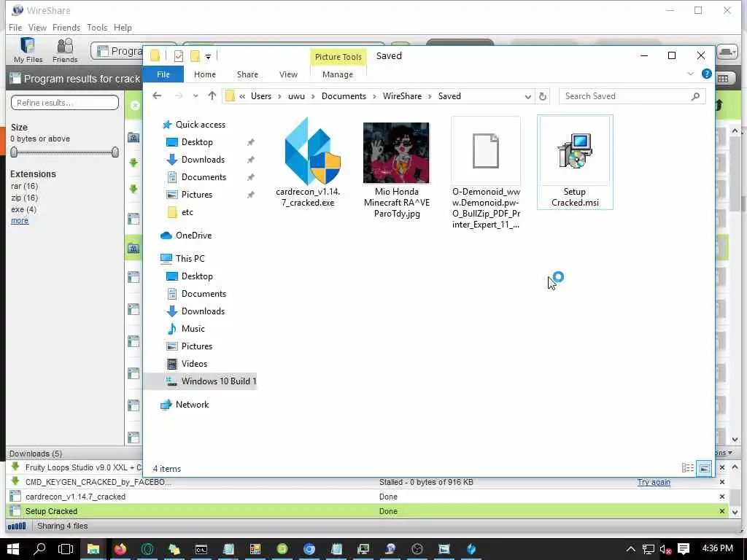
Task: Click WireShare path segment in address bar
Action: click(x=402, y=96)
